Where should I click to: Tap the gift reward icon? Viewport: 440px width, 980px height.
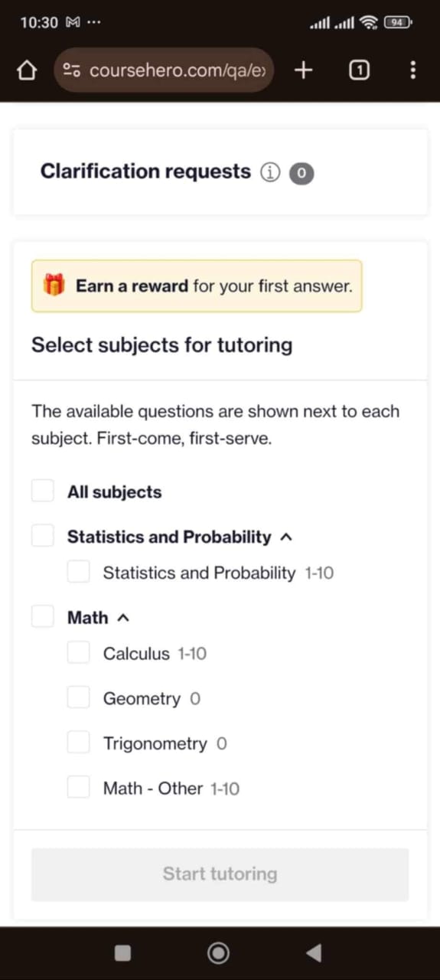(x=54, y=286)
